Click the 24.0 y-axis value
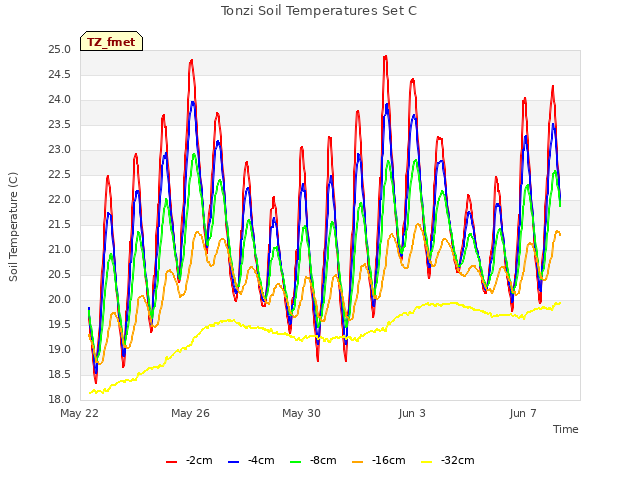This screenshot has width=640, height=480. 60,100
